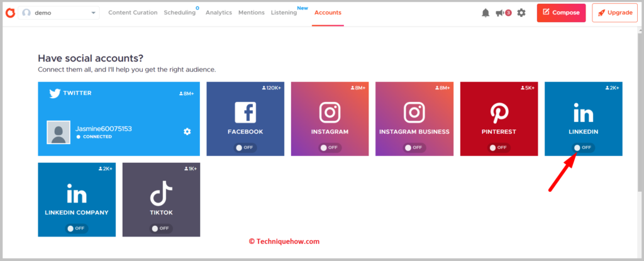Turn on the TikTok toggle
644x261 pixels.
[x=161, y=228]
